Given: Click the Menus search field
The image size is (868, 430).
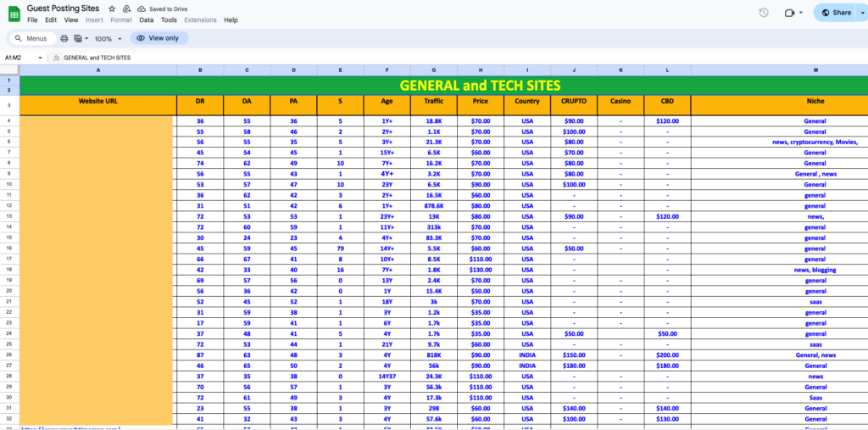Looking at the screenshot, I should pyautogui.click(x=32, y=39).
